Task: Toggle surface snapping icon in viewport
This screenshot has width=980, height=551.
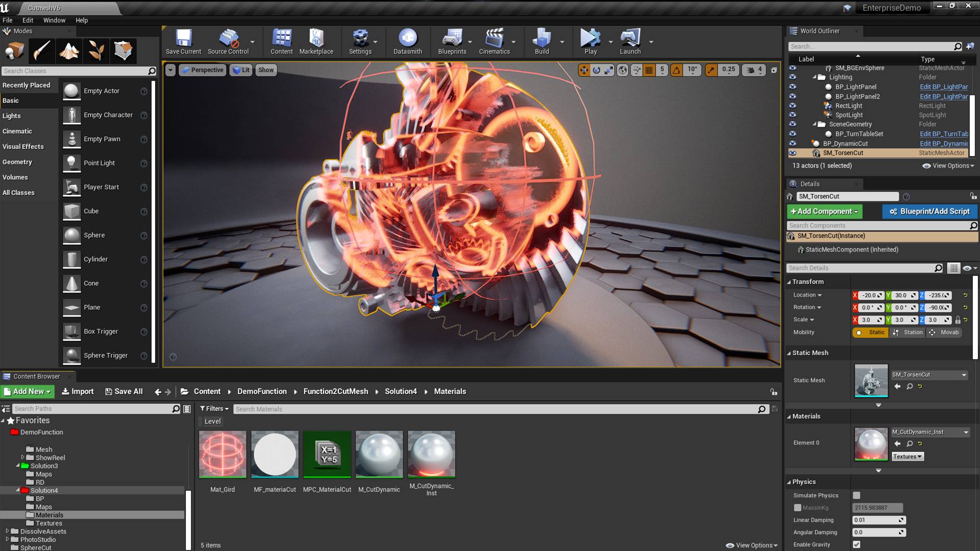Action: coord(636,70)
